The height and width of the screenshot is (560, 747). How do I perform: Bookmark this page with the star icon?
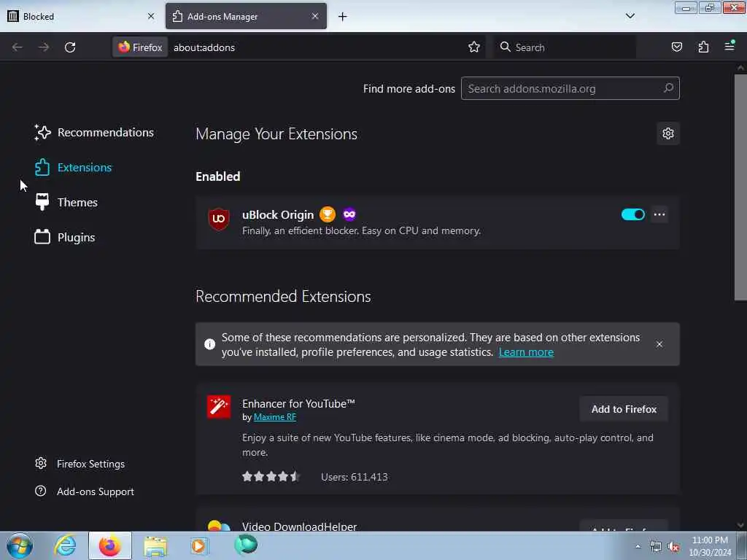[x=473, y=47]
